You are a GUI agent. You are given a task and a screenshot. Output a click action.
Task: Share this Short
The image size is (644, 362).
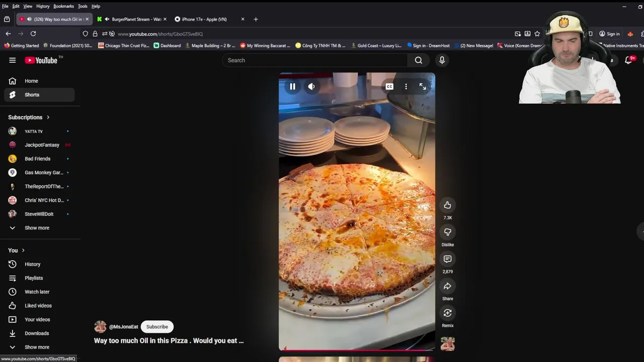(447, 286)
